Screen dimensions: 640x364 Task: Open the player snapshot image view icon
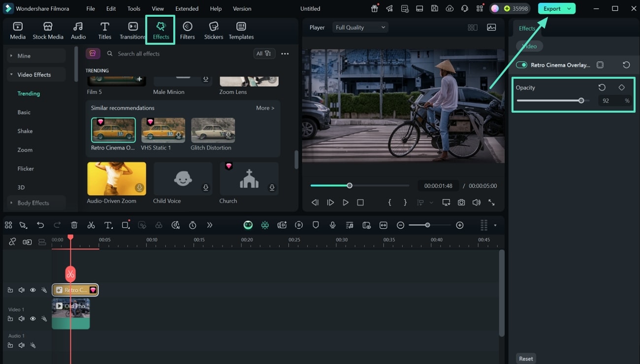(x=491, y=28)
